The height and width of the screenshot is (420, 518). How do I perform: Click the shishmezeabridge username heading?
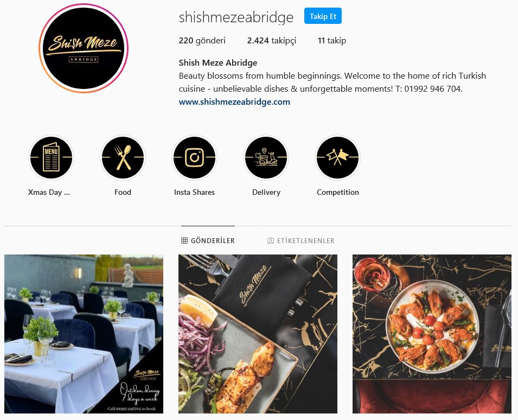[x=236, y=17]
